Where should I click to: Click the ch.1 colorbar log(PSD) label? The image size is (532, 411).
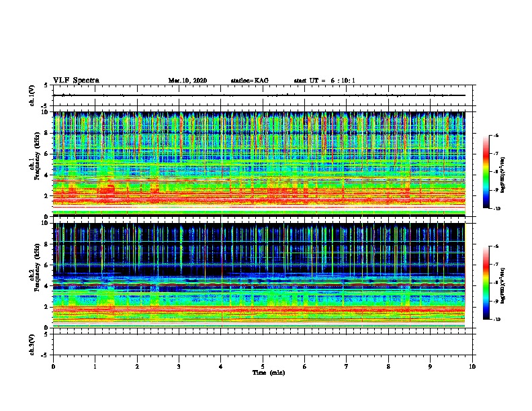[502, 175]
